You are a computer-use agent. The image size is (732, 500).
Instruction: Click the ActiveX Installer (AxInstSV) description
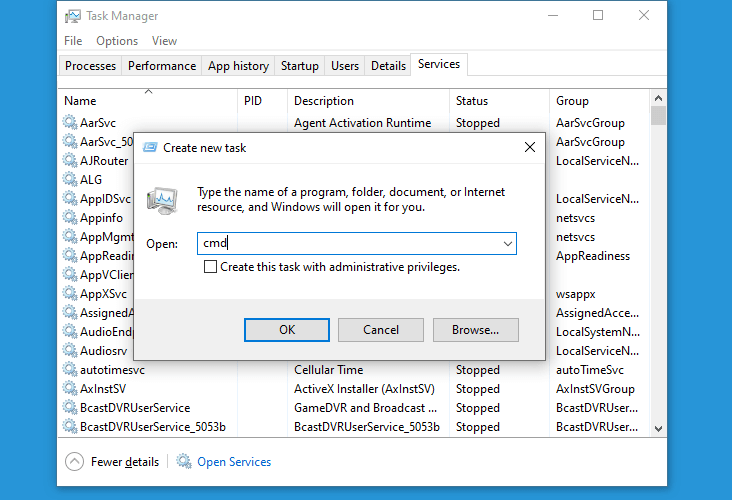pos(364,389)
